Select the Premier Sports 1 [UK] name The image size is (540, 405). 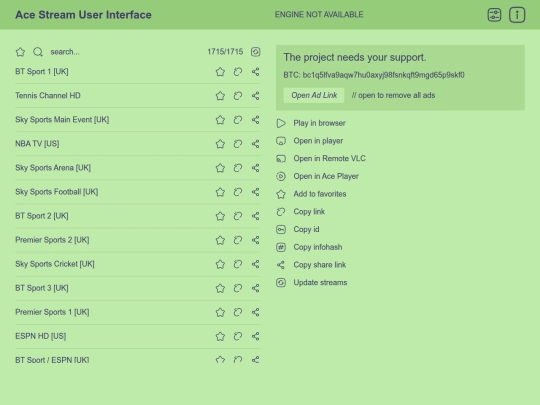(x=52, y=312)
